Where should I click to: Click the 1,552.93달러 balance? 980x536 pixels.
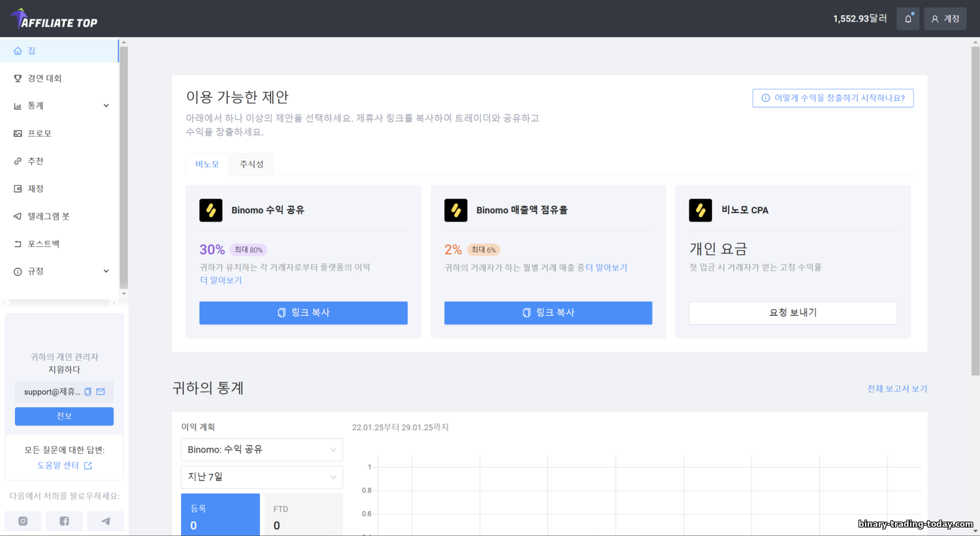click(860, 19)
